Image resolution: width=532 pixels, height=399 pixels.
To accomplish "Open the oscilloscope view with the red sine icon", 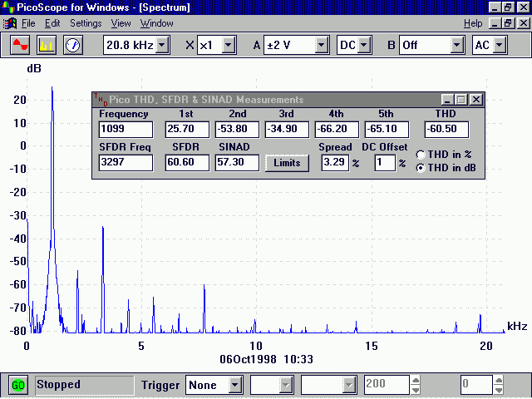I will click(x=20, y=45).
